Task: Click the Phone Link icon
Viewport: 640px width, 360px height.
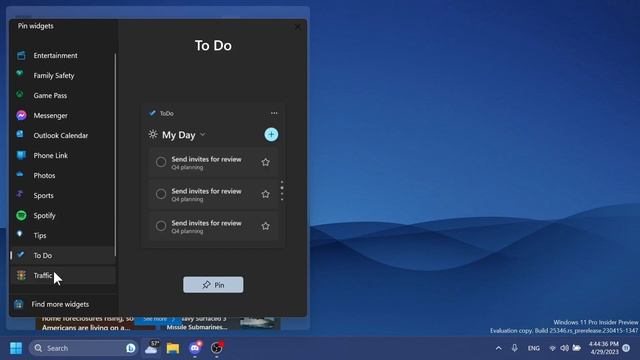Action: click(x=21, y=155)
